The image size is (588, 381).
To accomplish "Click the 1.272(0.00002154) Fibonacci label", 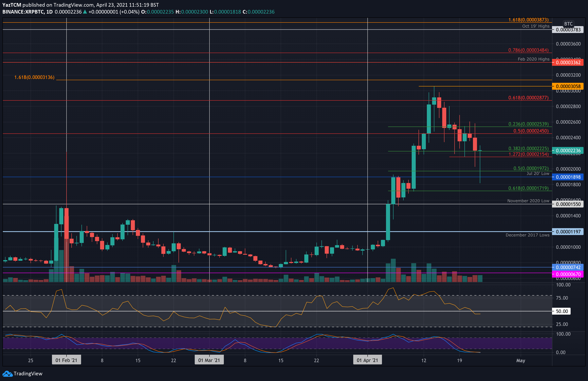I will click(528, 154).
